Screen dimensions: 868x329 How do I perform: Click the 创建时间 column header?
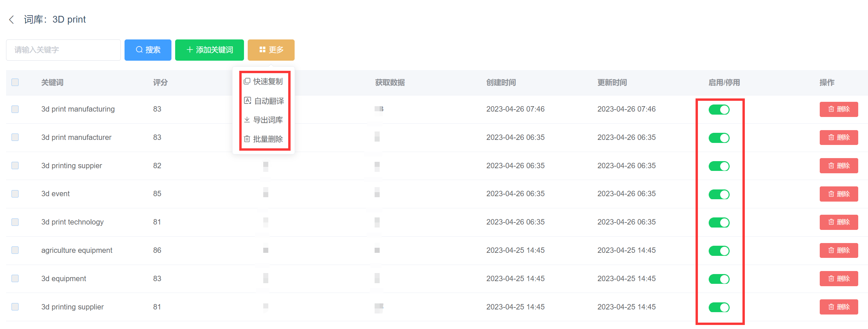[501, 83]
